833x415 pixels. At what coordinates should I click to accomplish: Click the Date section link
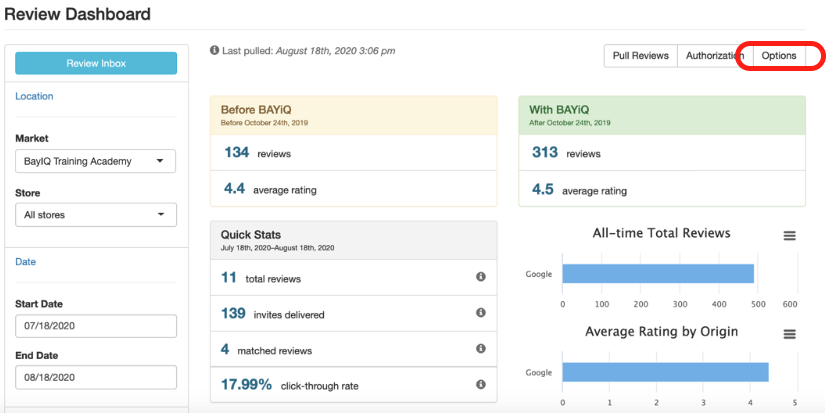(x=26, y=261)
